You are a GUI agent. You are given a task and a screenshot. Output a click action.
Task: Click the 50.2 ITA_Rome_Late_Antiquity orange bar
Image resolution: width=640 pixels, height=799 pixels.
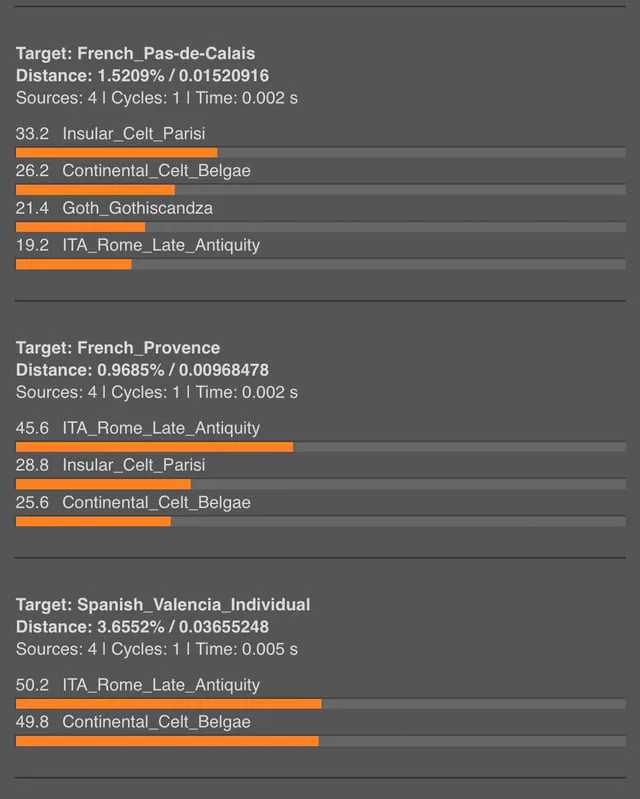169,704
